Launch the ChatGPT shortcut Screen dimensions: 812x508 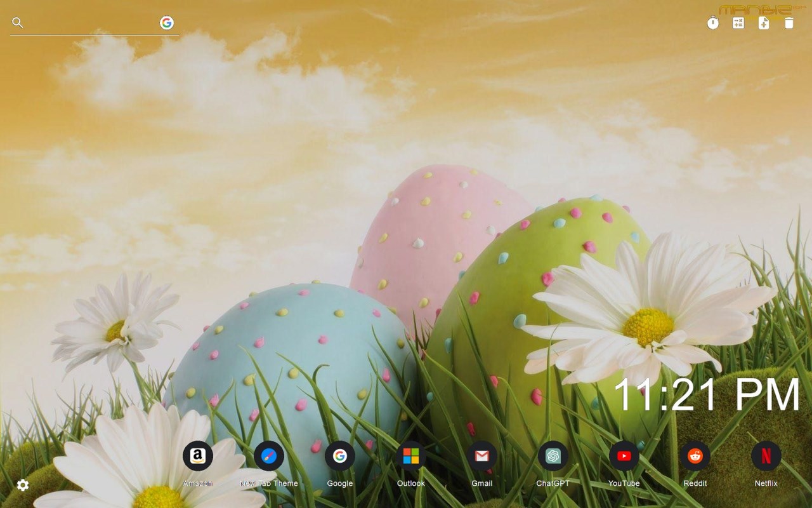tap(553, 456)
